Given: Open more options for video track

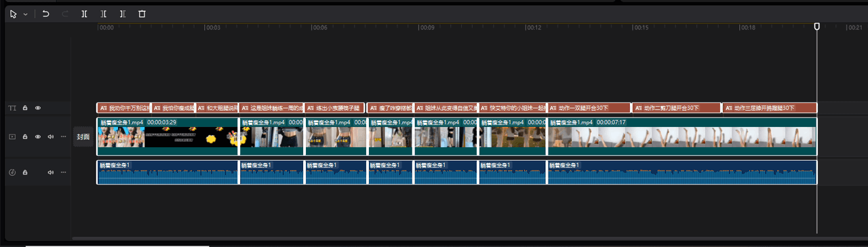Looking at the screenshot, I should point(64,136).
